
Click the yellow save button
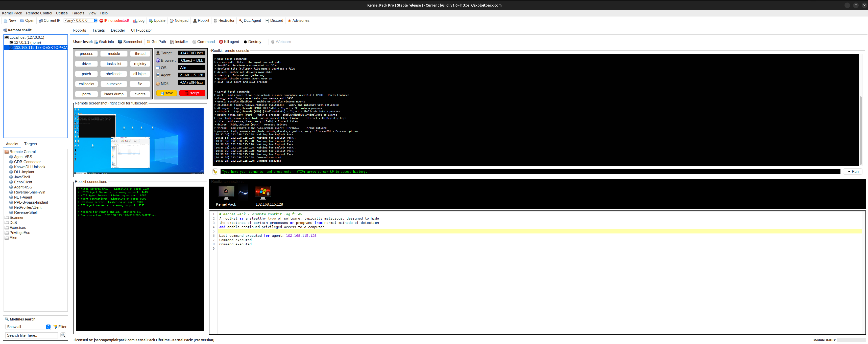(166, 93)
